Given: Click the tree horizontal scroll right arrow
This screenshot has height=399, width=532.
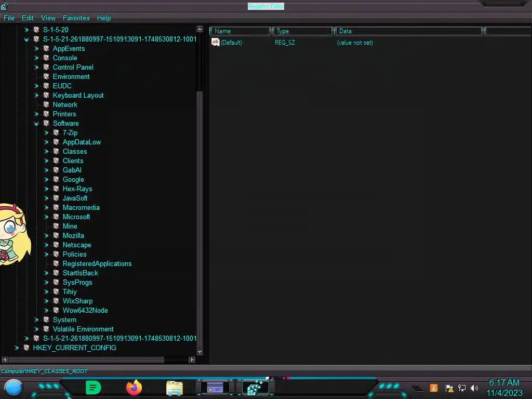Looking at the screenshot, I should pyautogui.click(x=192, y=360).
